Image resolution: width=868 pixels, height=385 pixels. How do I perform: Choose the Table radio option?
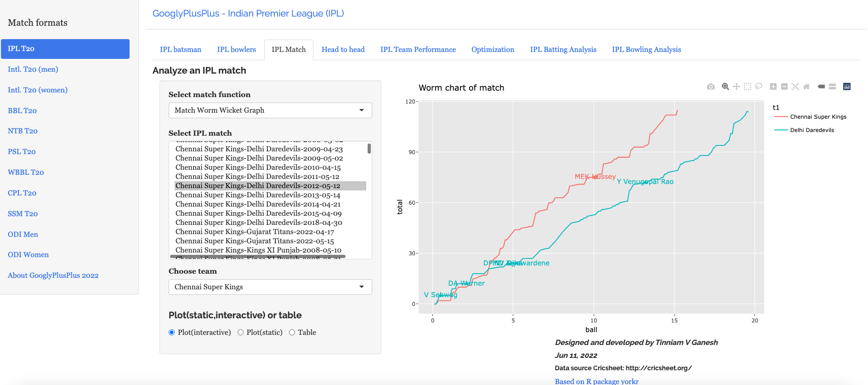(x=292, y=333)
